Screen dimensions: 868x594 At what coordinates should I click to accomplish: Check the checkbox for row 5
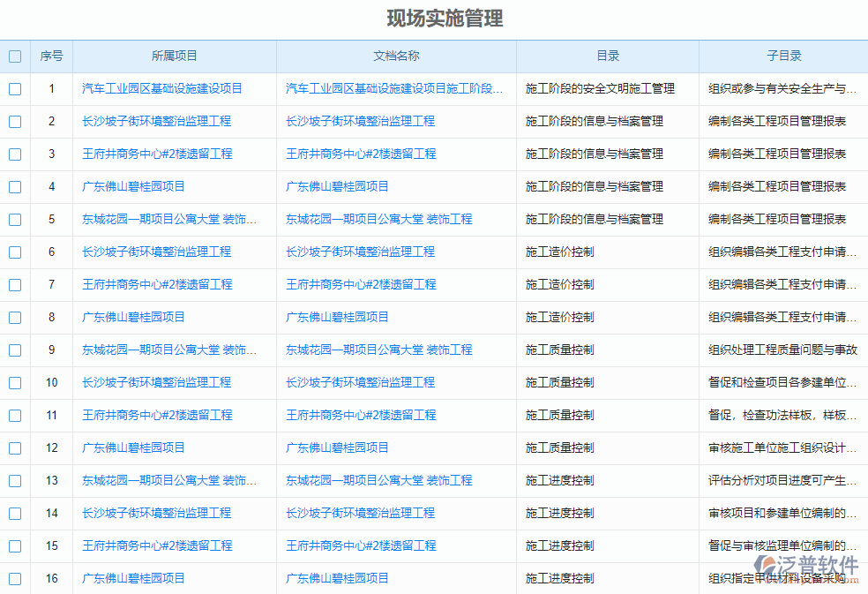tap(15, 219)
